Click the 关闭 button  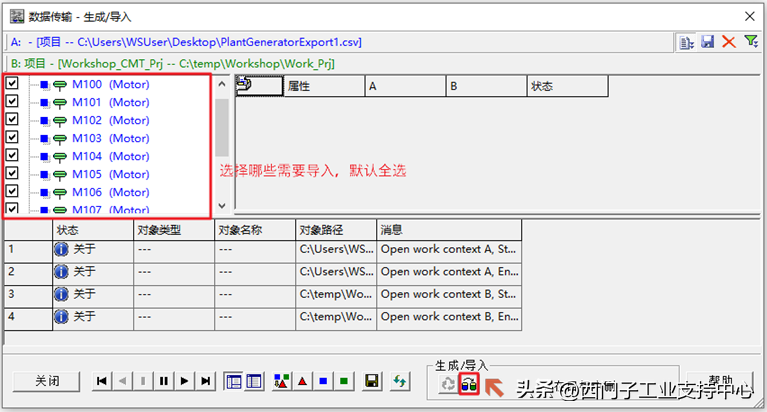[47, 381]
